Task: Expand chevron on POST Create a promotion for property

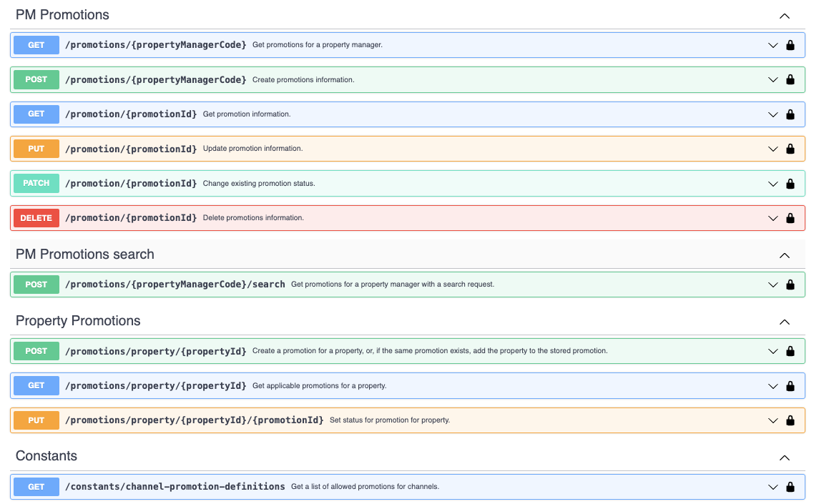Action: pos(772,351)
